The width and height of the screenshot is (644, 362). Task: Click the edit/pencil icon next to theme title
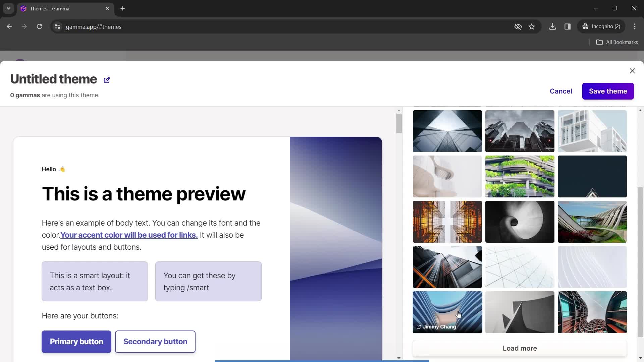(x=107, y=79)
